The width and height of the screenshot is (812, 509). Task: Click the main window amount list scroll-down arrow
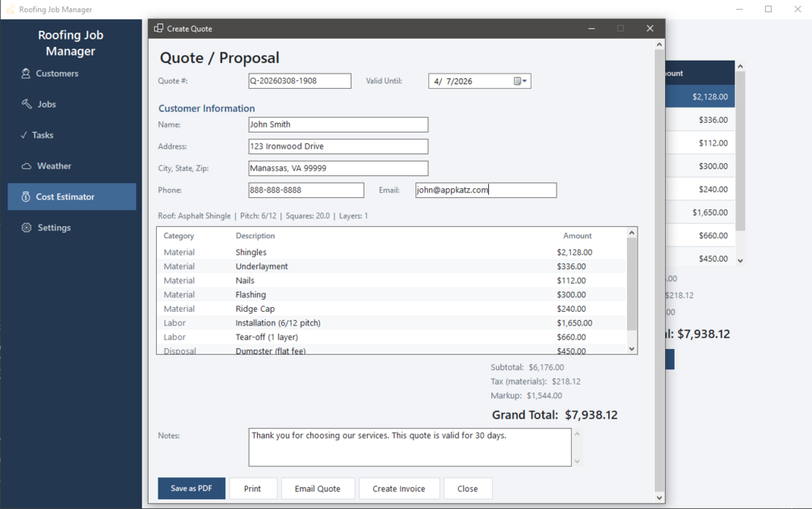[x=740, y=260]
